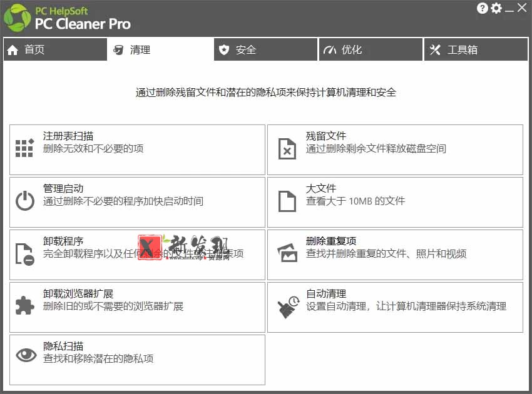Open the 工具箱 tab
532x394 pixels.
[476, 49]
